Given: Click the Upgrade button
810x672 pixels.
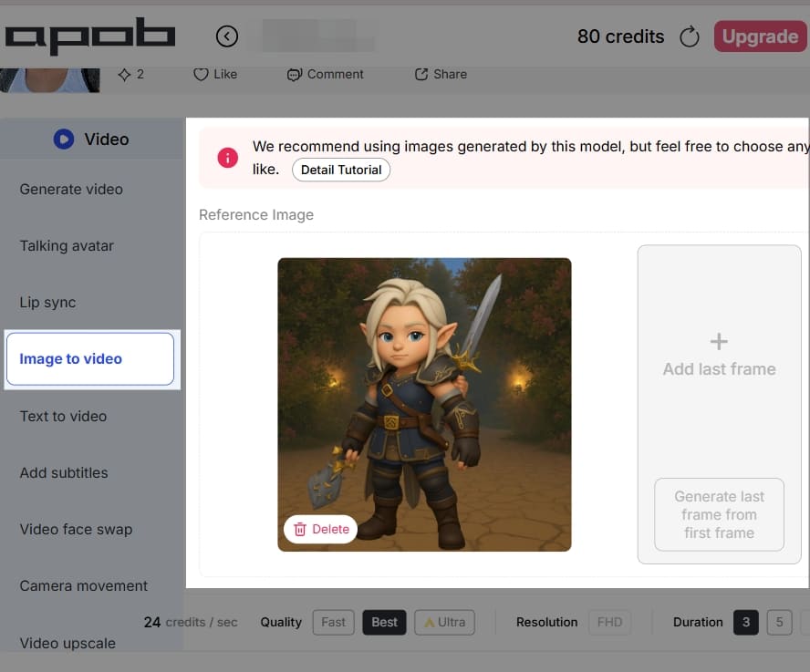Looking at the screenshot, I should pos(760,36).
